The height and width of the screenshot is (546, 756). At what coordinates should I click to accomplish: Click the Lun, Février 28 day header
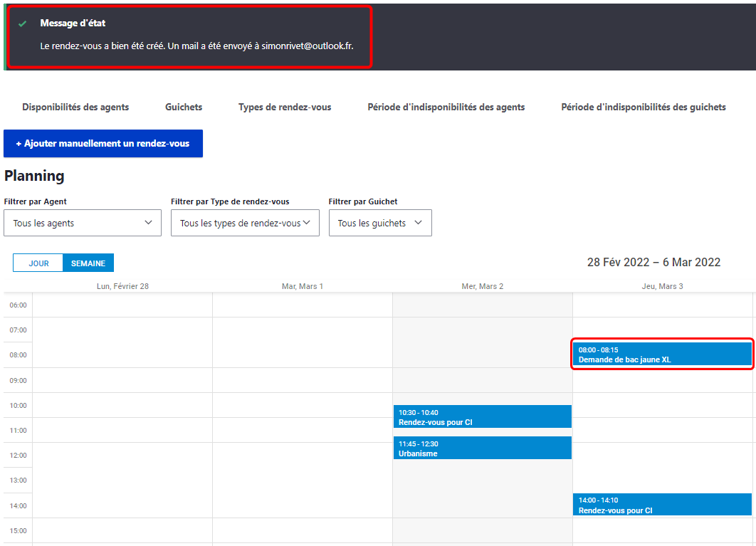coord(122,286)
